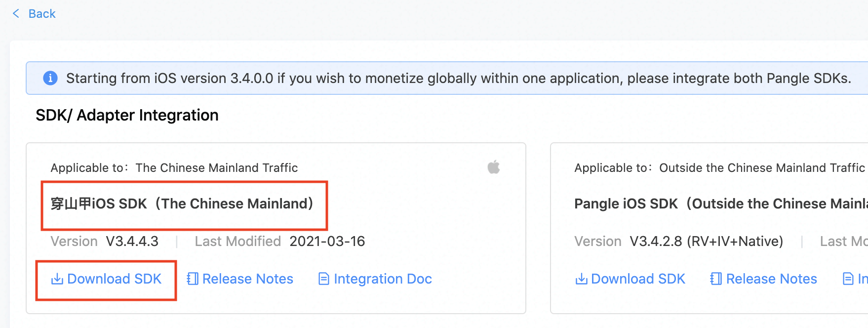868x328 pixels.
Task: Click the SDK/ Adapter Integration heading
Action: pyautogui.click(x=127, y=116)
